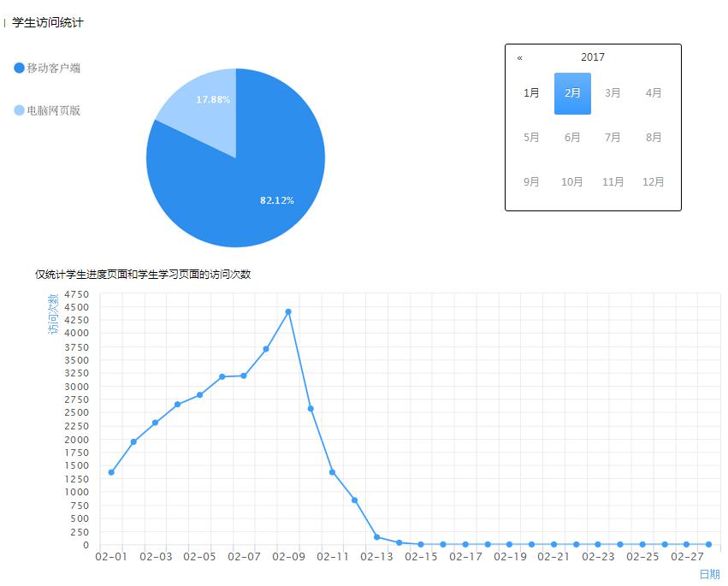728x586 pixels.
Task: Click the data point at 02-05
Action: 199,394
